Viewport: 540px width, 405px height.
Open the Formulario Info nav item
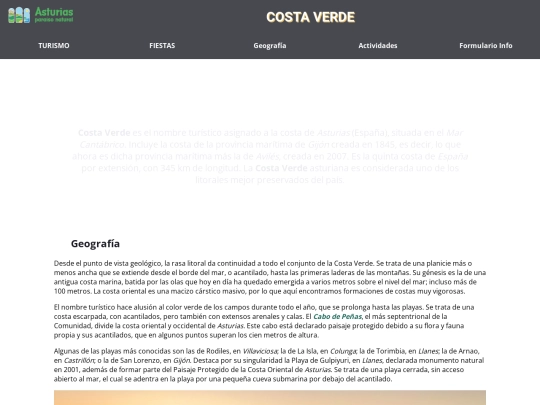(486, 45)
